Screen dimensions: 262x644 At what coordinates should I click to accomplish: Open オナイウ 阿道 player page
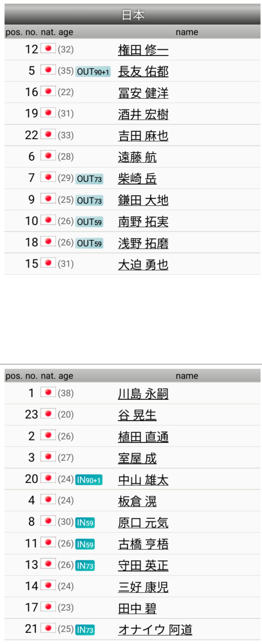(x=155, y=630)
